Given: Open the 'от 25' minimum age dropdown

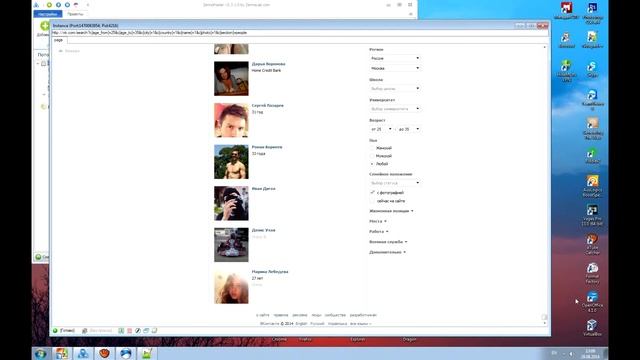Looking at the screenshot, I should 381,129.
